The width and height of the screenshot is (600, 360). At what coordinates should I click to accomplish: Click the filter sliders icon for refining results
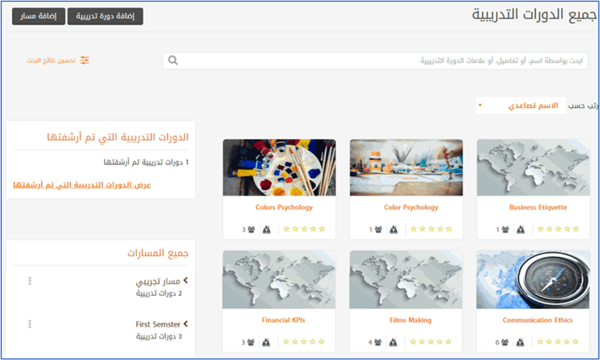click(85, 60)
